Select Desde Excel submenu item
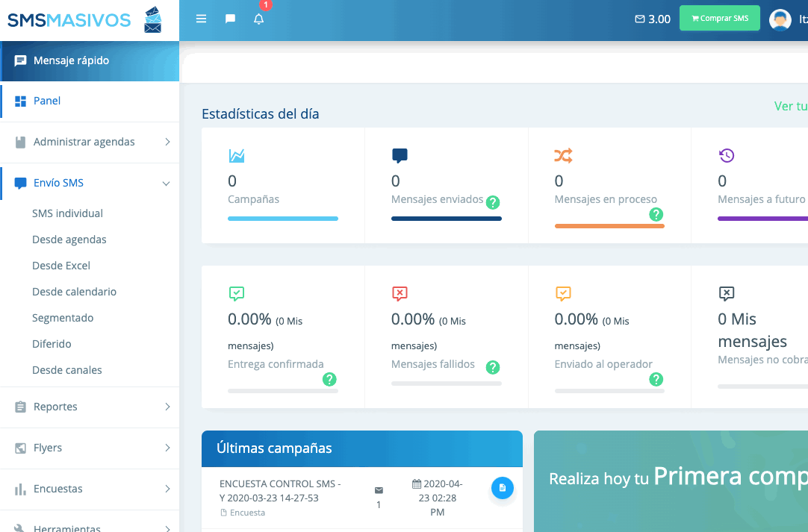 pos(60,266)
